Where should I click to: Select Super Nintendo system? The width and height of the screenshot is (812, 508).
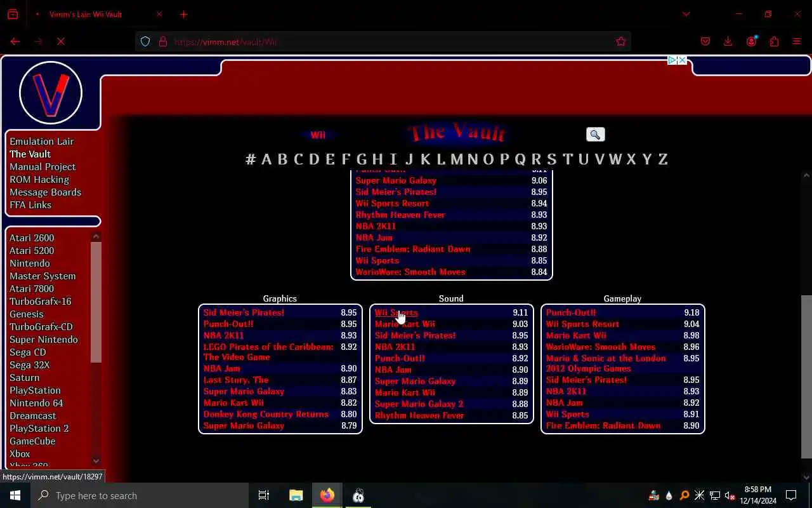pyautogui.click(x=44, y=339)
